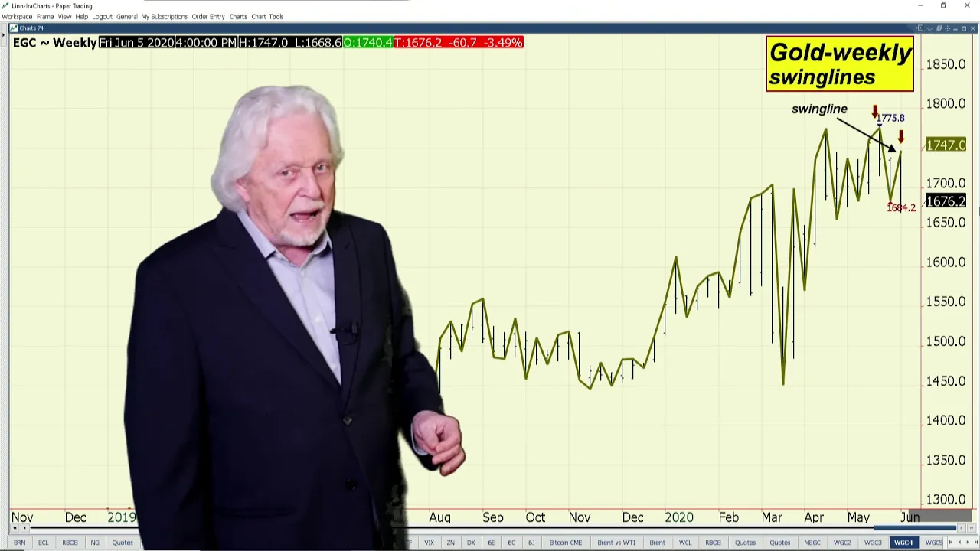Switch to the 6J tab
The width and height of the screenshot is (980, 551).
(x=531, y=543)
